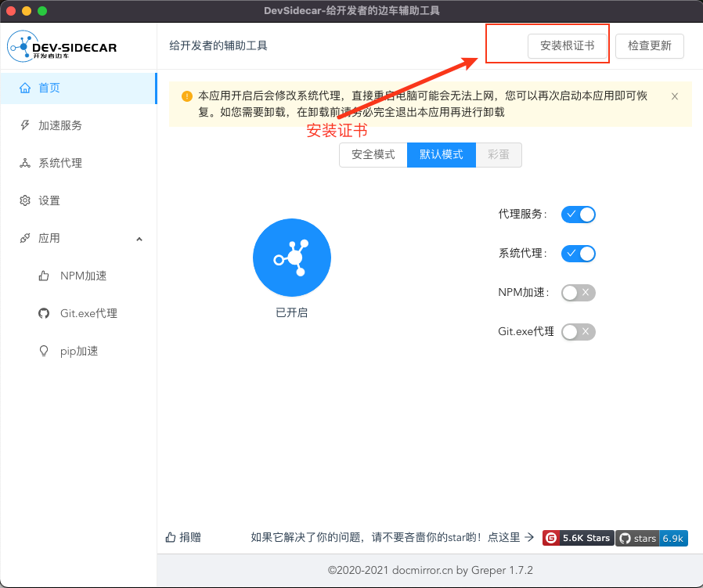Go to 首页 in the sidebar

(78, 88)
